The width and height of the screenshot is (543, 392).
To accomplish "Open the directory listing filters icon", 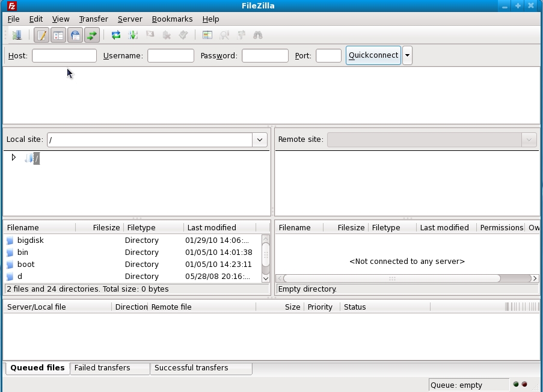I will point(207,35).
